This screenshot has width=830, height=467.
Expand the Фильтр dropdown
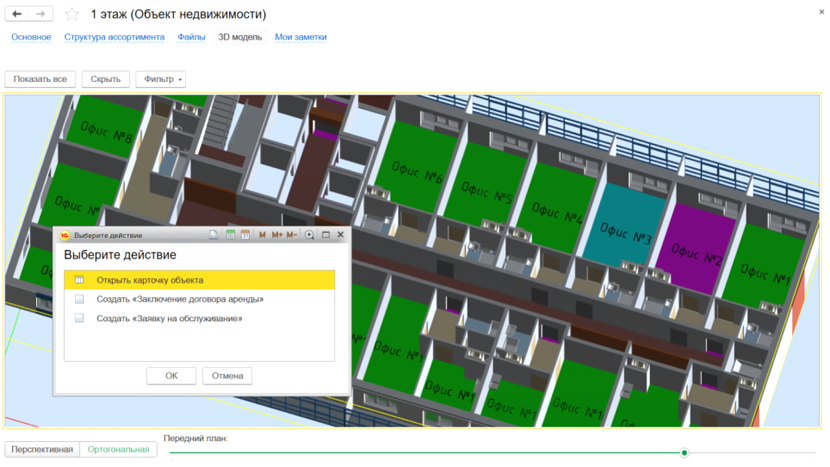[x=160, y=79]
